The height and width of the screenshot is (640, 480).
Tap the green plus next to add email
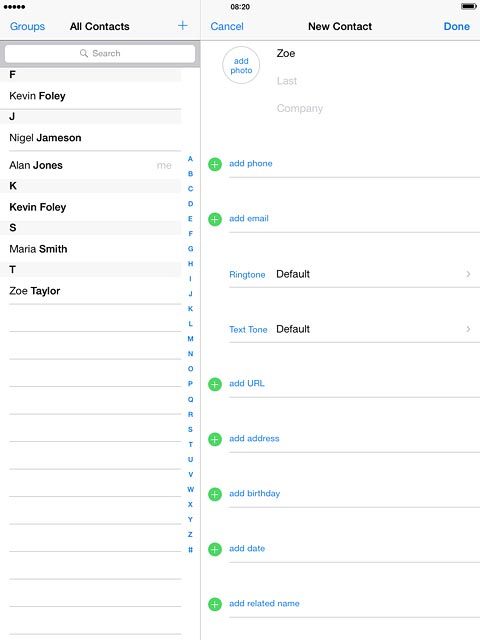point(215,219)
